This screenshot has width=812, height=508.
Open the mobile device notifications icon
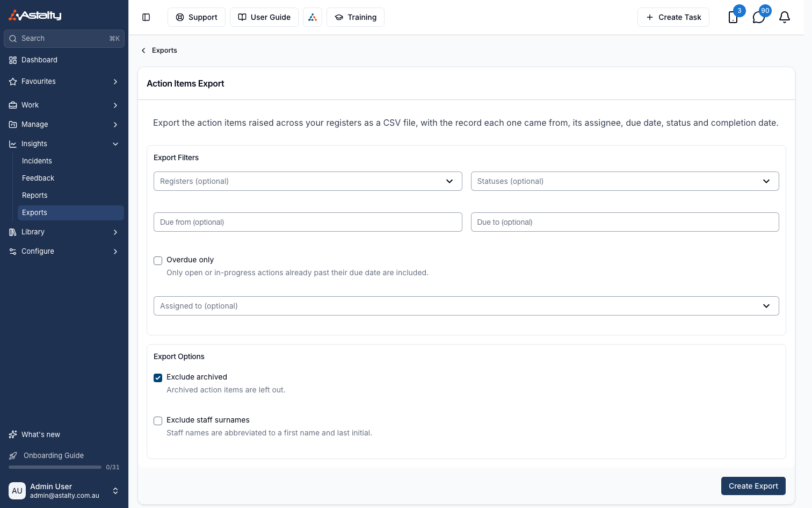tap(733, 17)
